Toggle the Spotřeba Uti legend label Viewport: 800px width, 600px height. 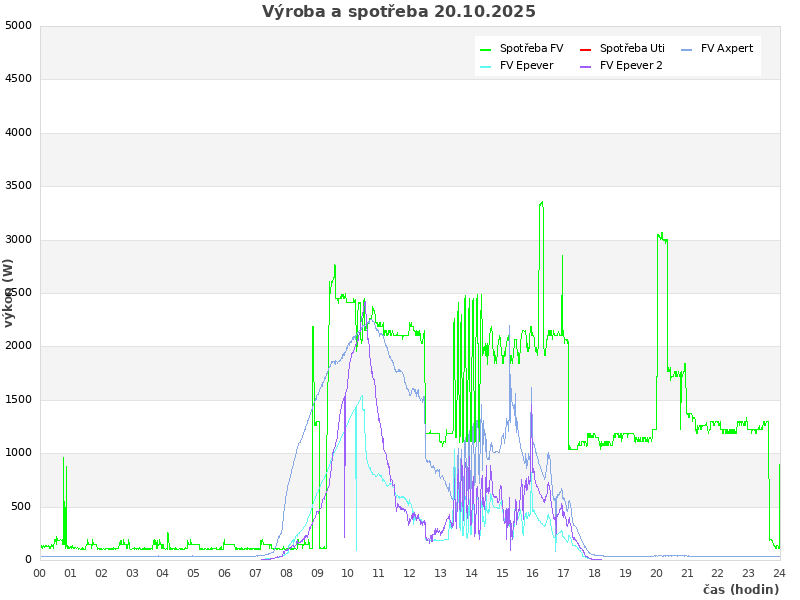632,48
